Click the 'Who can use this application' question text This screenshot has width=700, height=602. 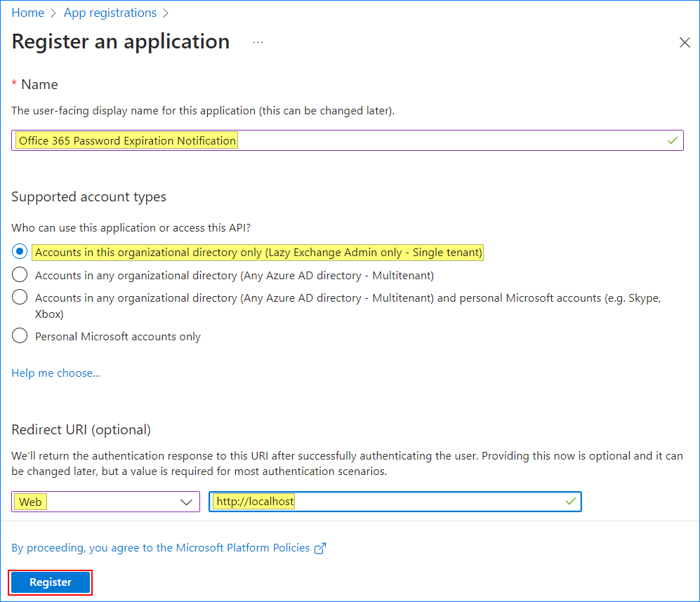pos(131,227)
